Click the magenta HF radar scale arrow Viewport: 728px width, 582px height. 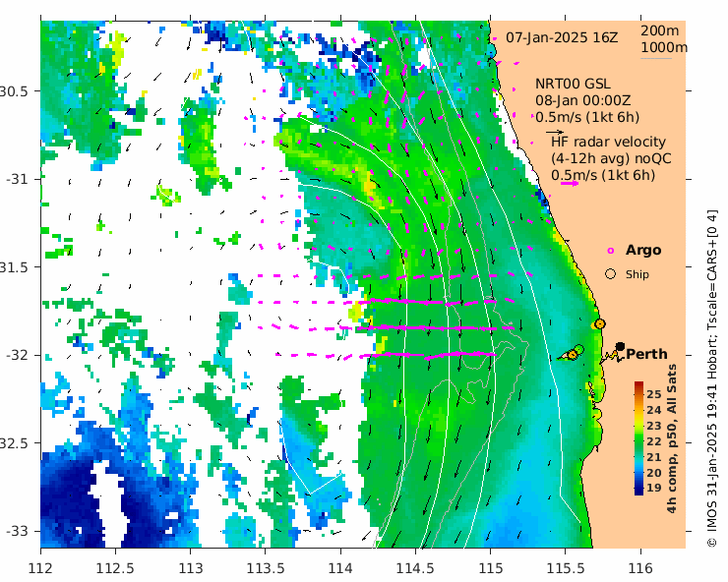570,183
